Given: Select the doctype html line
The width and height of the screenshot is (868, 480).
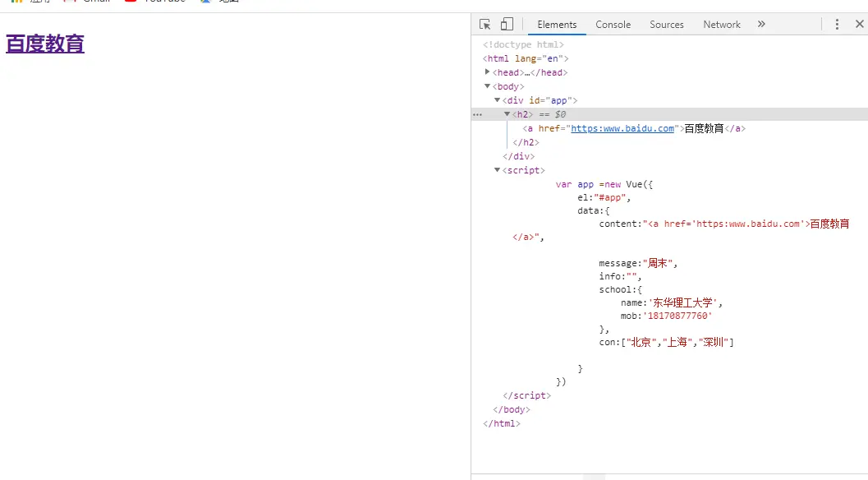Looking at the screenshot, I should [x=523, y=44].
